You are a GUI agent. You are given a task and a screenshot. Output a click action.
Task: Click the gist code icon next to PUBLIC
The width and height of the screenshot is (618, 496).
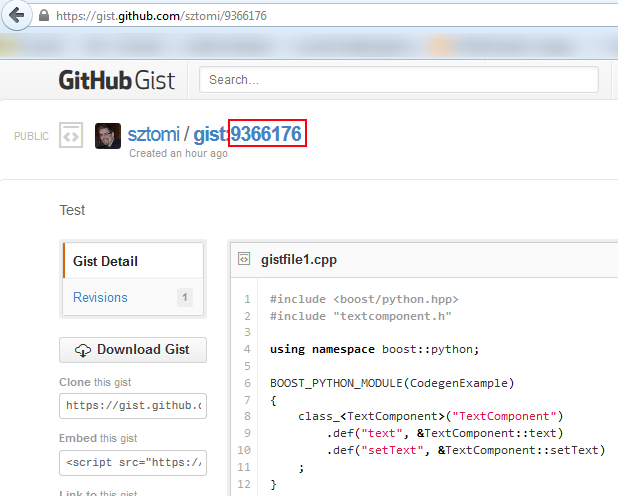(x=71, y=135)
